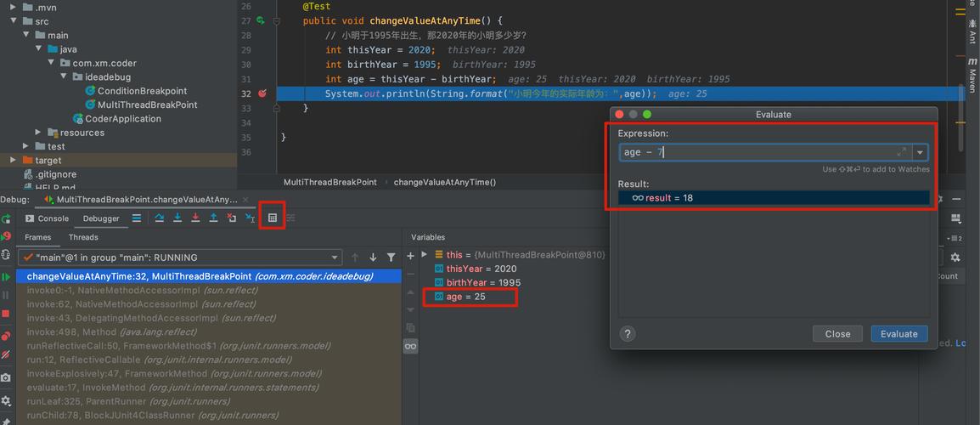The width and height of the screenshot is (980, 425).
Task: Switch to the Debugger tab
Action: coord(101,218)
